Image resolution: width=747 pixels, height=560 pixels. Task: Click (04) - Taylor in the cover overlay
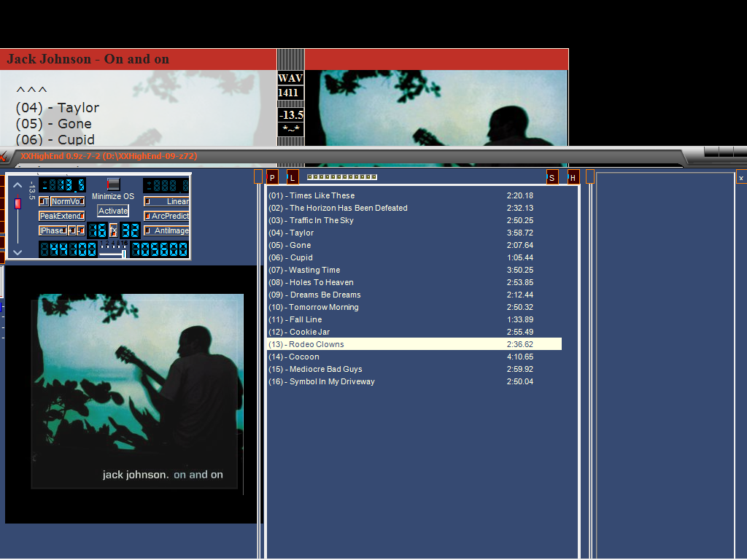pyautogui.click(x=57, y=108)
